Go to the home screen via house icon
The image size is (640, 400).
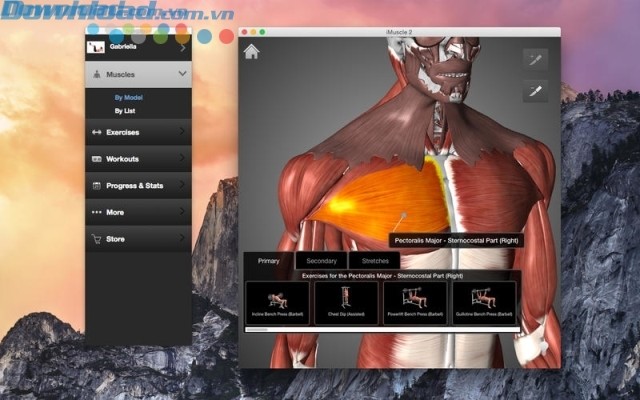(x=251, y=52)
